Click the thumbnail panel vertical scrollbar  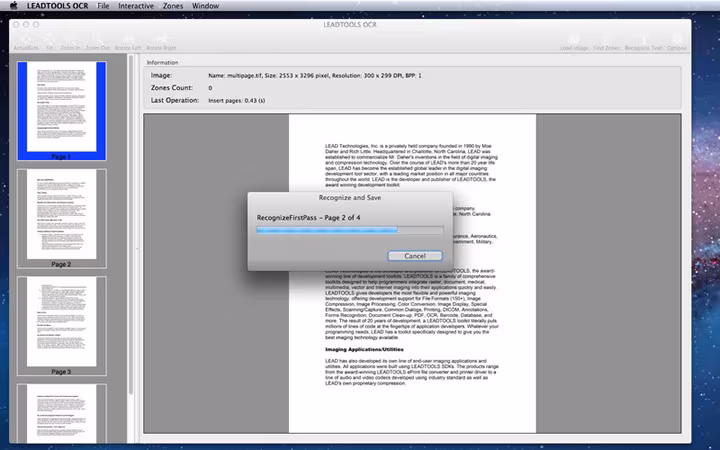click(131, 225)
